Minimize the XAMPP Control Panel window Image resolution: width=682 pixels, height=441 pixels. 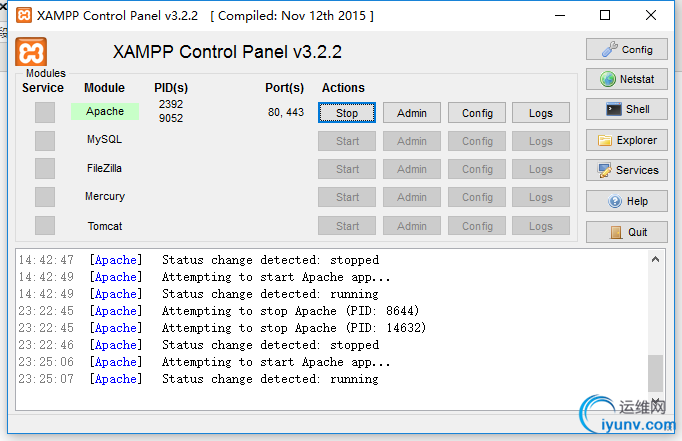(x=560, y=16)
